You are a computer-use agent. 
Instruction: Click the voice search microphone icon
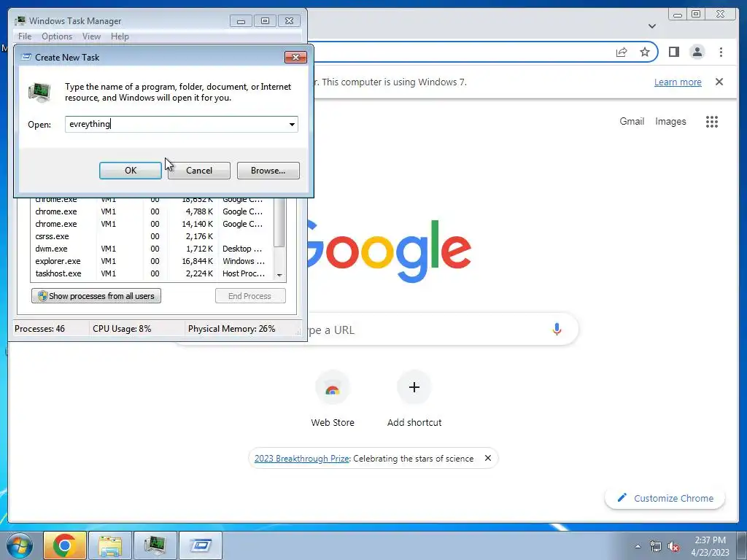(x=557, y=329)
